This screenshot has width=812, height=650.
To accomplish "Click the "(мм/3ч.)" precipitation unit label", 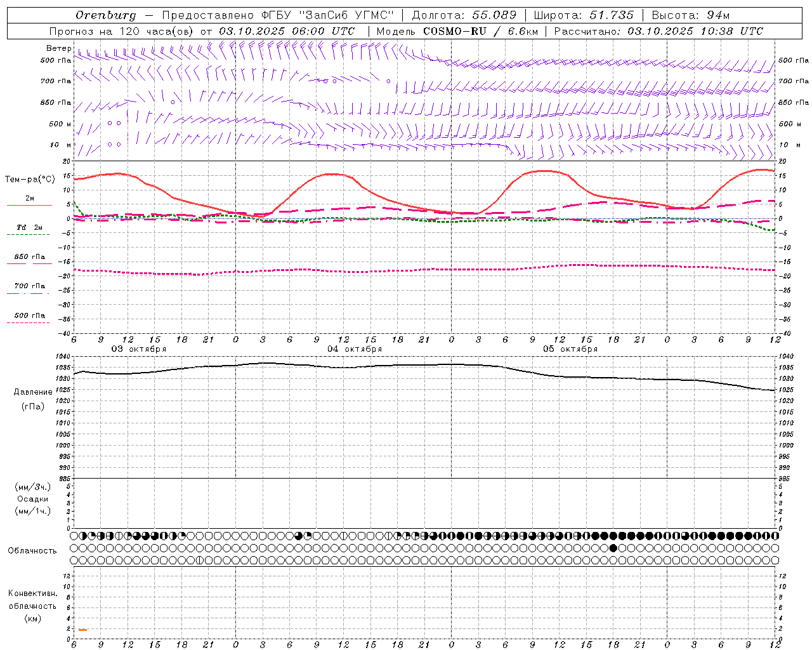I will (x=33, y=487).
